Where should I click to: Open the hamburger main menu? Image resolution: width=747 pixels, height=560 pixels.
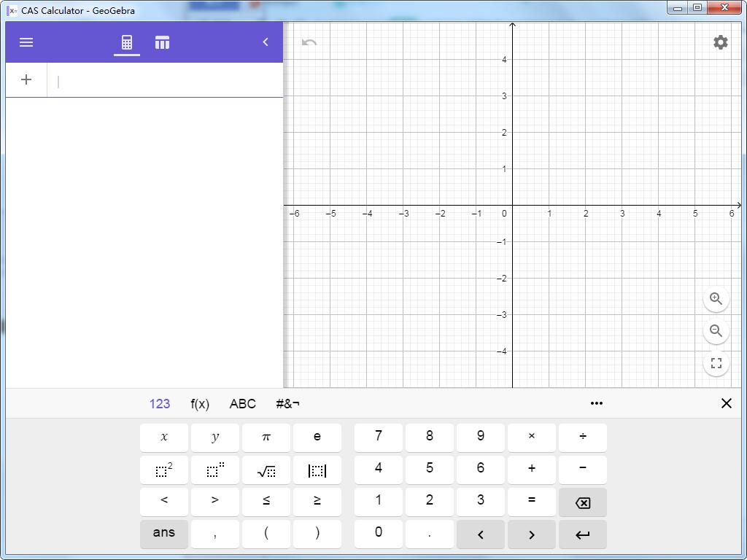[26, 42]
